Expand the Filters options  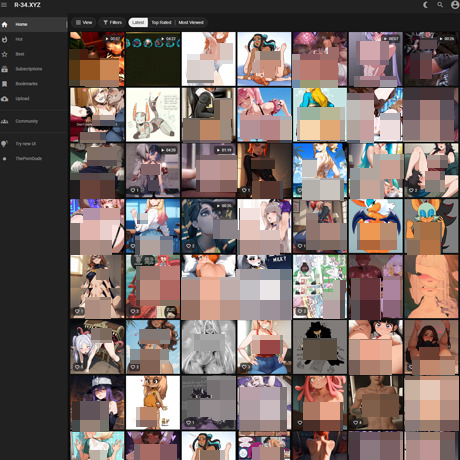click(x=113, y=23)
